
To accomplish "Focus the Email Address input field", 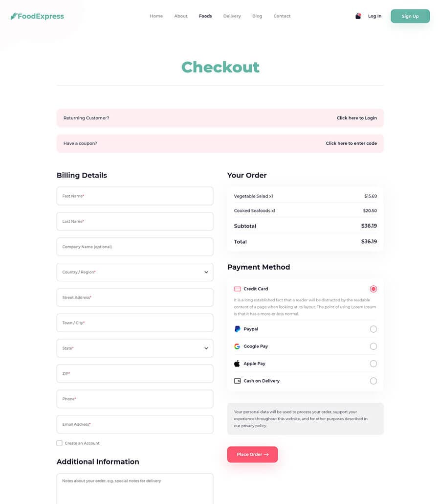I will pyautogui.click(x=135, y=424).
